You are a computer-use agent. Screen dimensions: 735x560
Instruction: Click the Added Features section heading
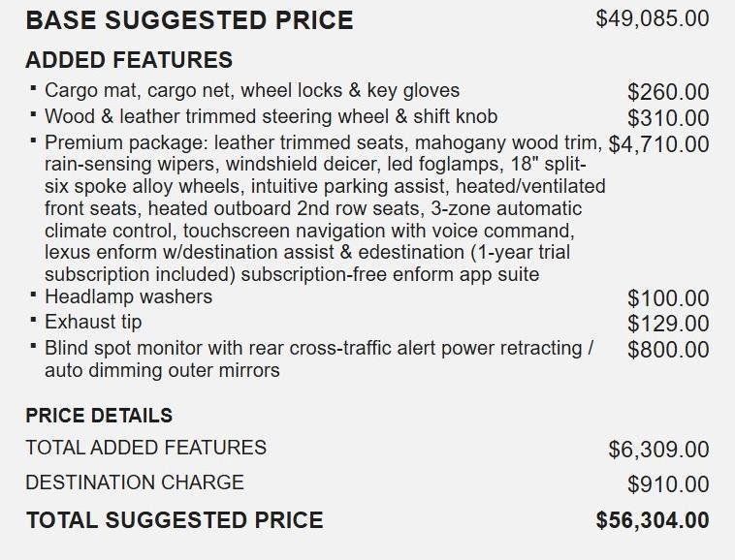[129, 60]
